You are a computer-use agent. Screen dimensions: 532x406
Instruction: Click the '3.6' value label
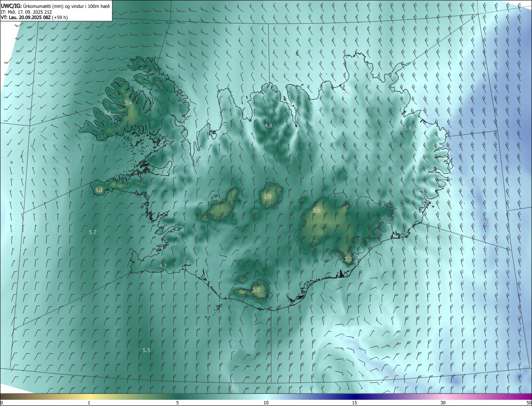[x=216, y=198]
